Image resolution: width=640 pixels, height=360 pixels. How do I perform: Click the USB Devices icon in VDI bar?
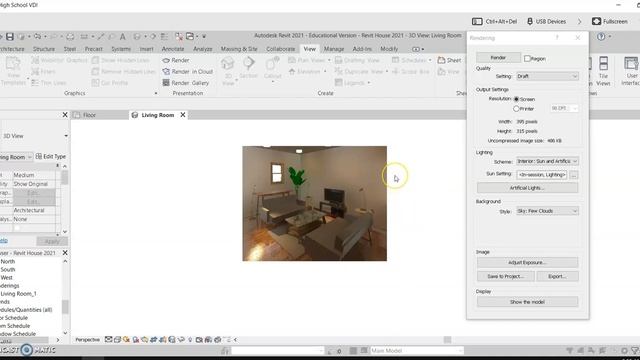[530, 21]
